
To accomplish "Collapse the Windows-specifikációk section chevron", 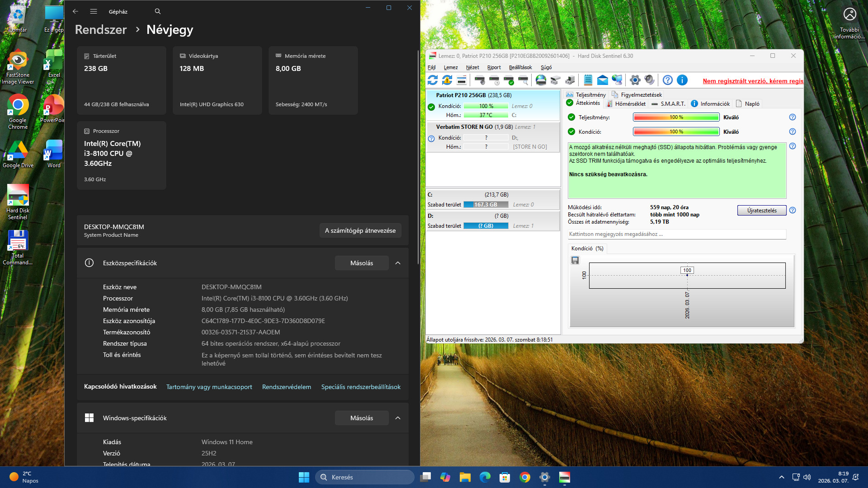I will 398,418.
